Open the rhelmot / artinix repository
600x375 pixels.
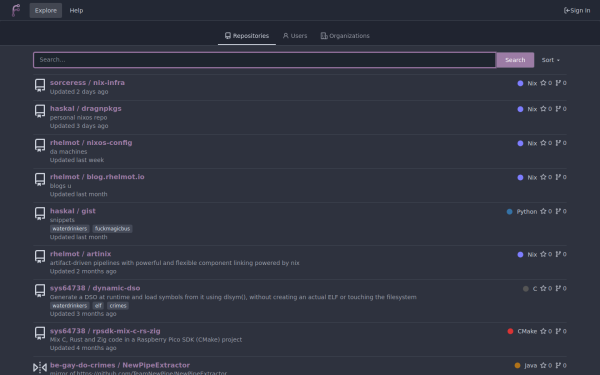click(x=80, y=254)
